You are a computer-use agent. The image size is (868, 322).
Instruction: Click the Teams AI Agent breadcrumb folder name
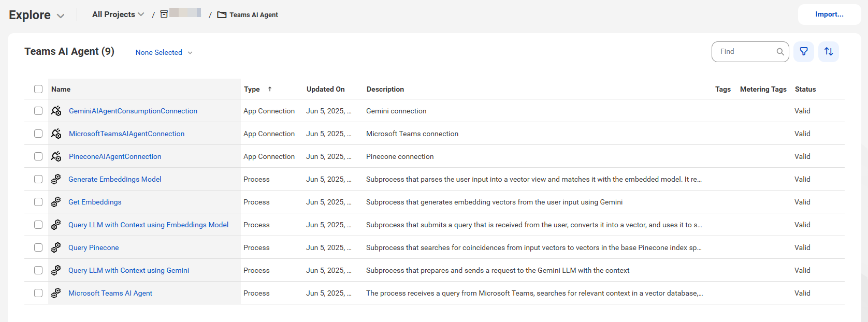click(x=254, y=15)
